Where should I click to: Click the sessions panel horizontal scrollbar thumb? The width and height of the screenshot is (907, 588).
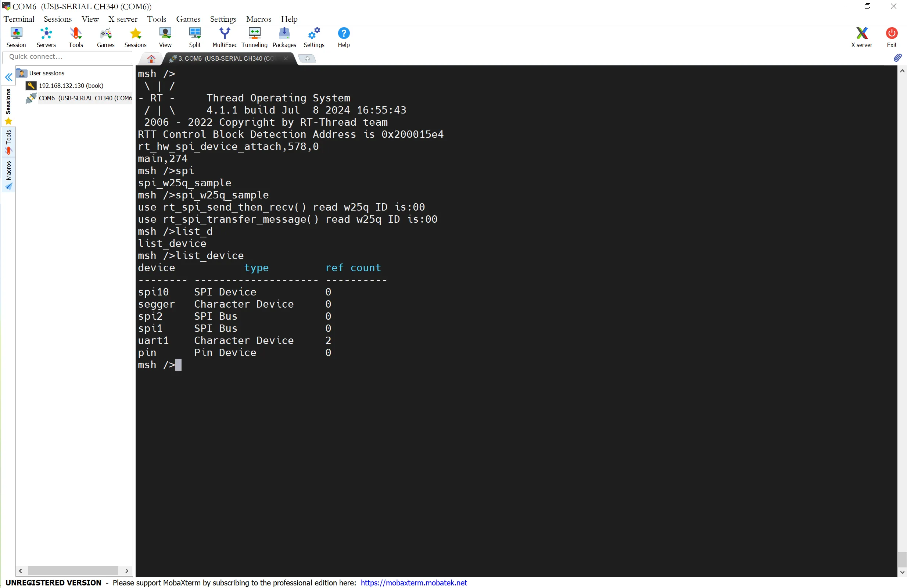73,571
